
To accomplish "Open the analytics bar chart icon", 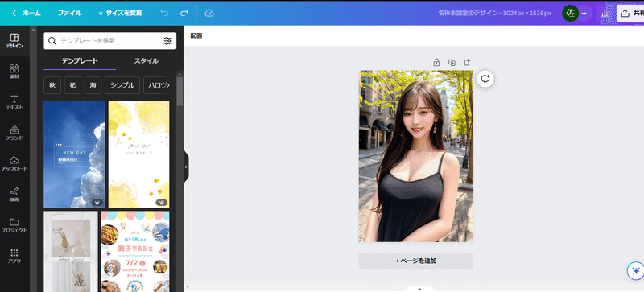I will pyautogui.click(x=605, y=13).
